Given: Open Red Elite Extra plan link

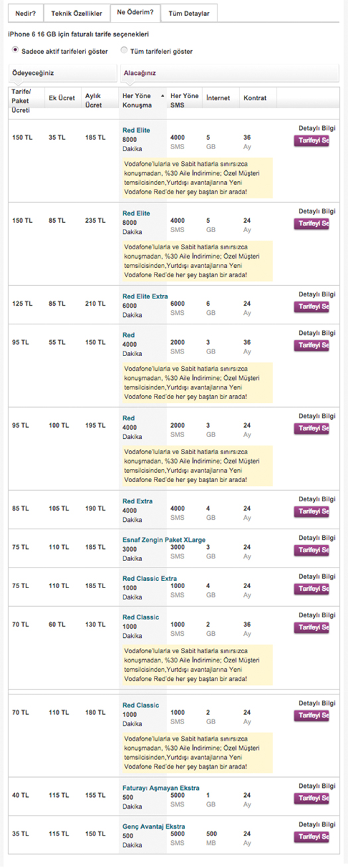Looking at the screenshot, I should point(145,296).
